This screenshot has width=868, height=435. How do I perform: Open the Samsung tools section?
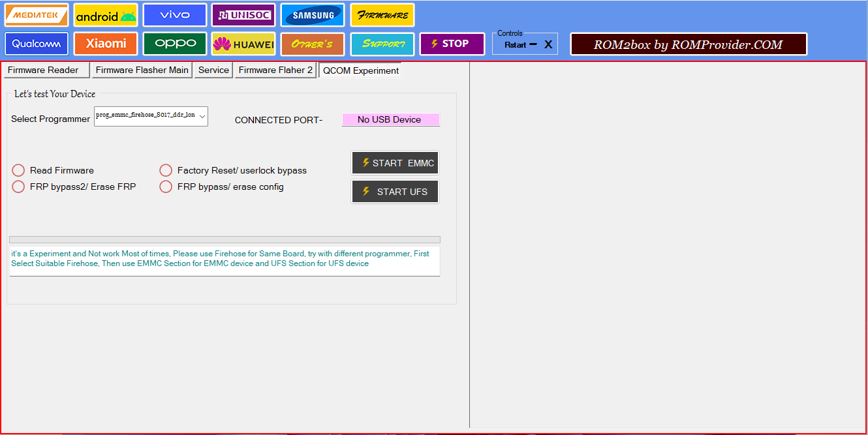point(312,14)
